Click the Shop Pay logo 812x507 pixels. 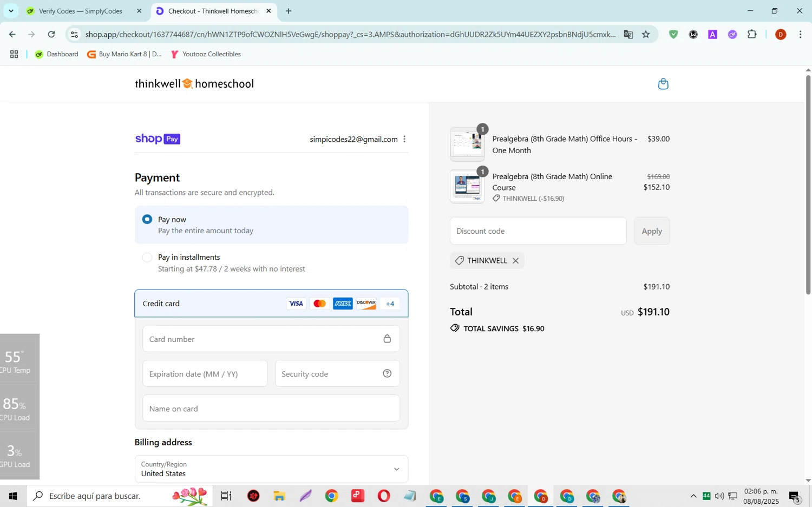point(158,139)
